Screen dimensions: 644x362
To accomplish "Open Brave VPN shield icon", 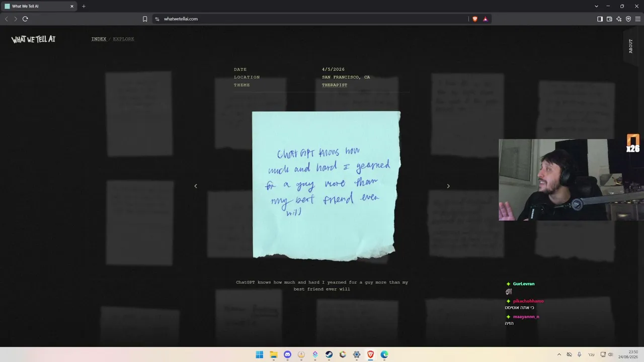I will click(x=628, y=19).
